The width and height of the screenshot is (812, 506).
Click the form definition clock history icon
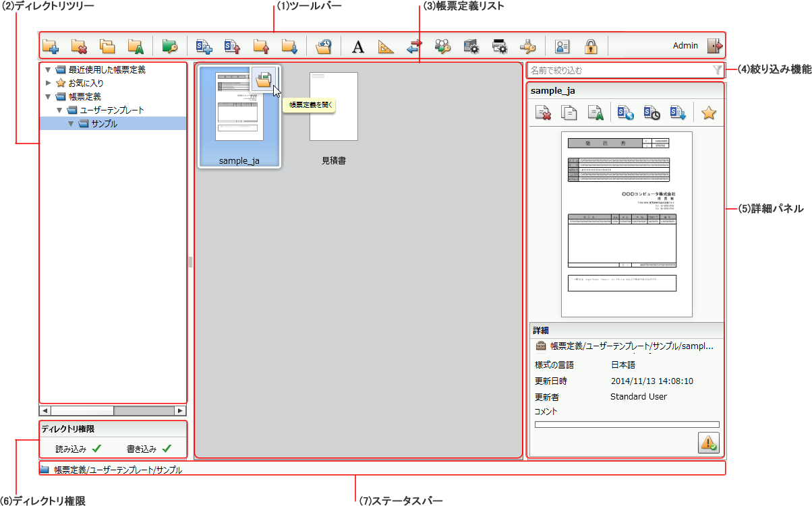pyautogui.click(x=652, y=113)
